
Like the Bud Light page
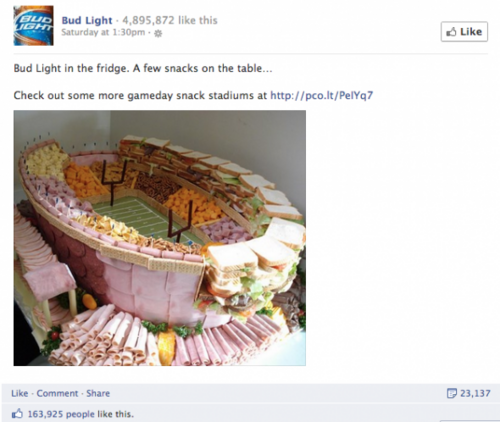pyautogui.click(x=464, y=32)
